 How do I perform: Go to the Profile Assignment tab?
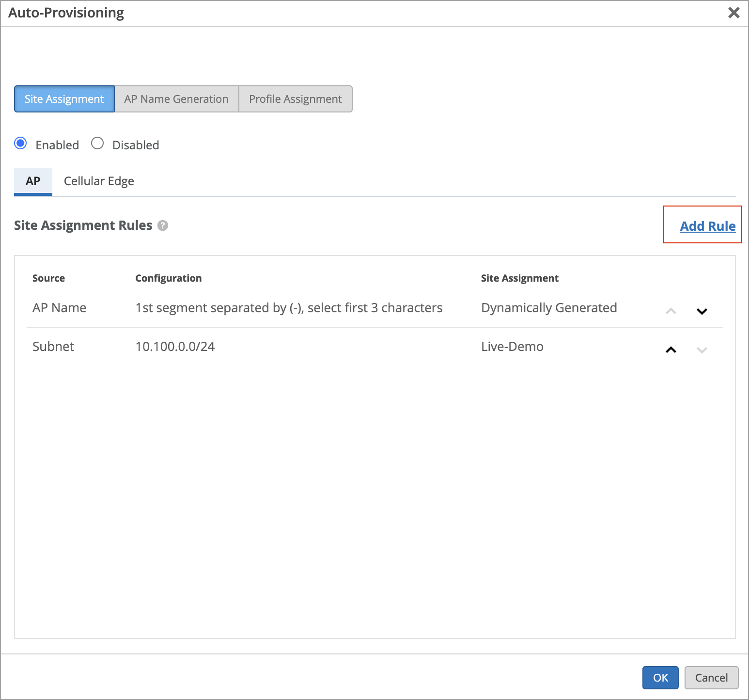(x=295, y=99)
